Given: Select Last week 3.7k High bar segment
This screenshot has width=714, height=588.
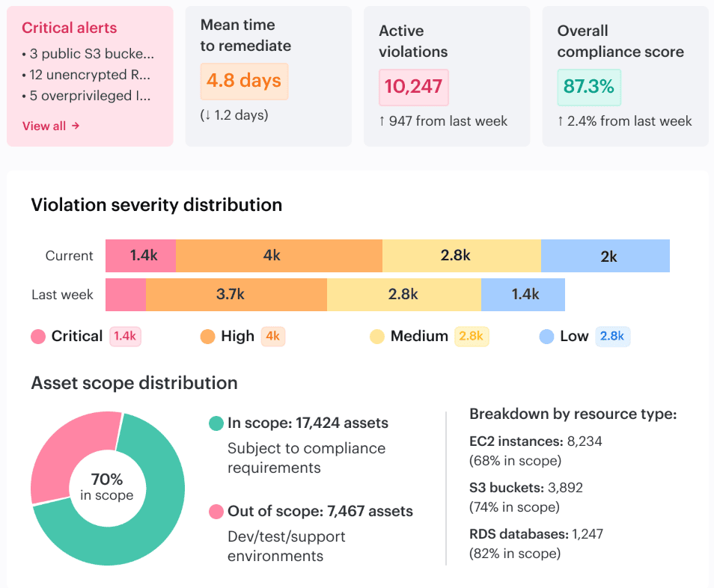Looking at the screenshot, I should 237,295.
